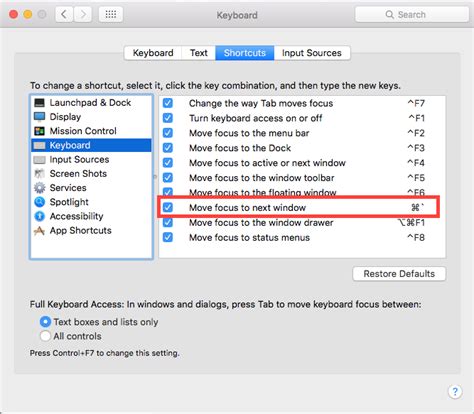Uncheck Turn keyboard access on or off
This screenshot has height=414, width=474.
[x=168, y=118]
